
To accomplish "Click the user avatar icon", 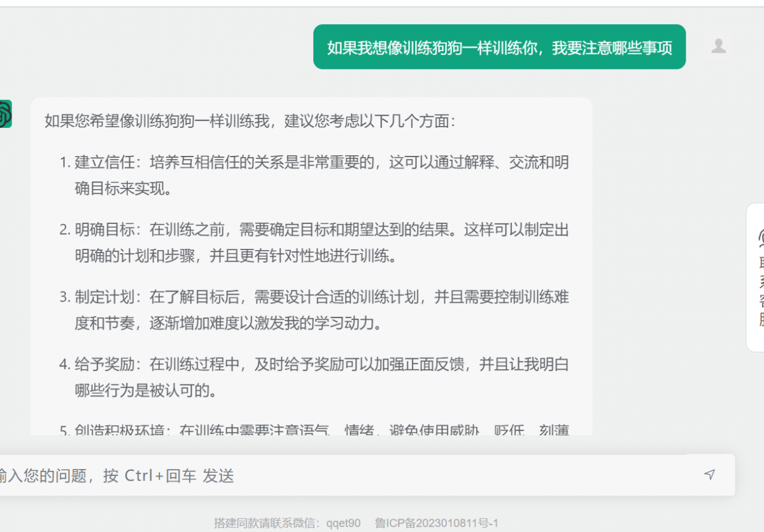I will pyautogui.click(x=719, y=46).
